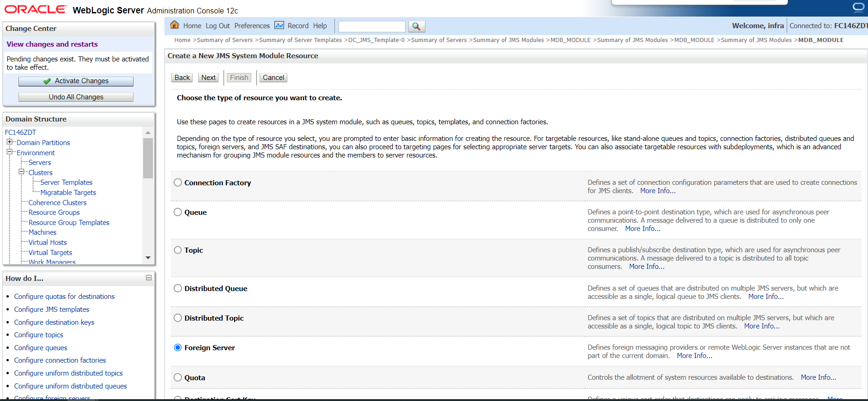Select the Quota radio button

pyautogui.click(x=178, y=377)
